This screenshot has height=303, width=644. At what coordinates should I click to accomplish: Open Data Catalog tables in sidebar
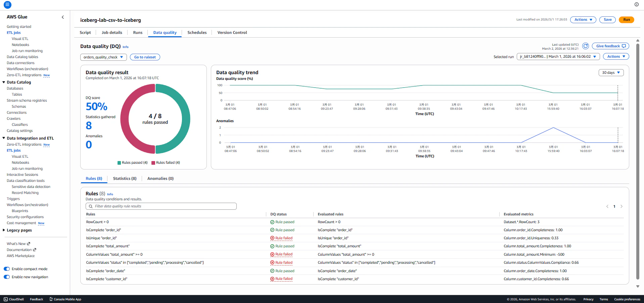[22, 57]
